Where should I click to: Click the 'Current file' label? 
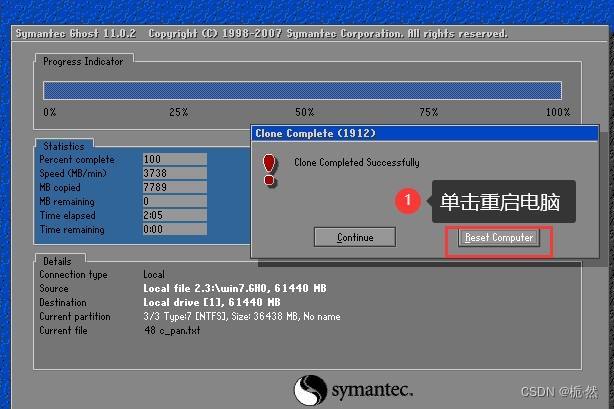click(x=63, y=331)
